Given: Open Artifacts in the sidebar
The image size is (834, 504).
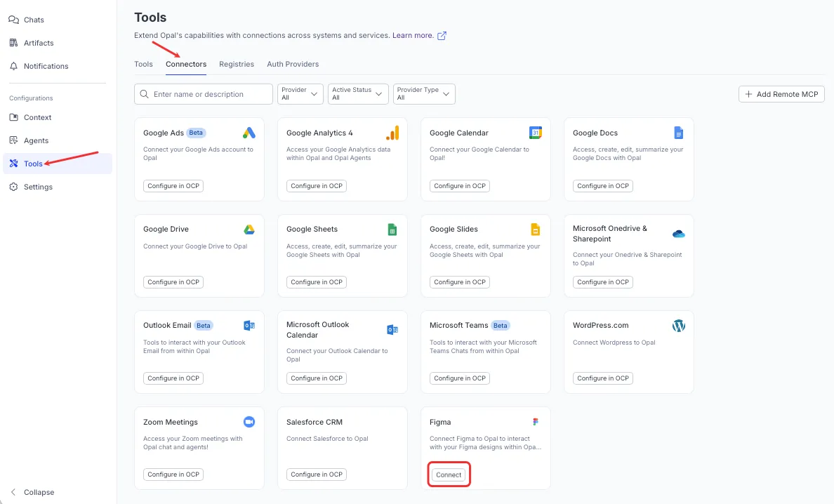Looking at the screenshot, I should (x=32, y=43).
